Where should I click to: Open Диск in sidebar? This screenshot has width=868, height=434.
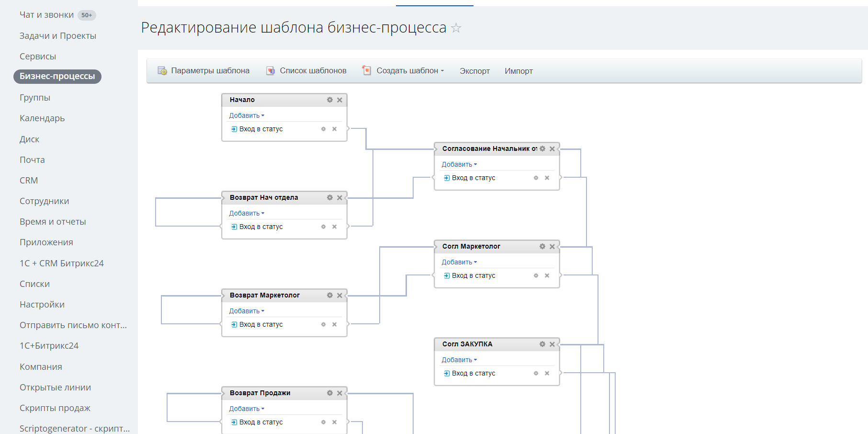[x=29, y=139]
